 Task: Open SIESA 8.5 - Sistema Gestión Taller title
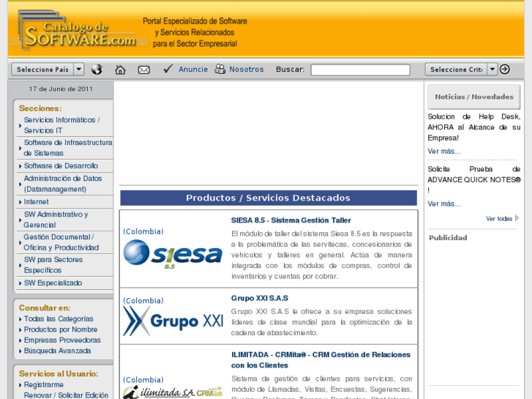291,220
